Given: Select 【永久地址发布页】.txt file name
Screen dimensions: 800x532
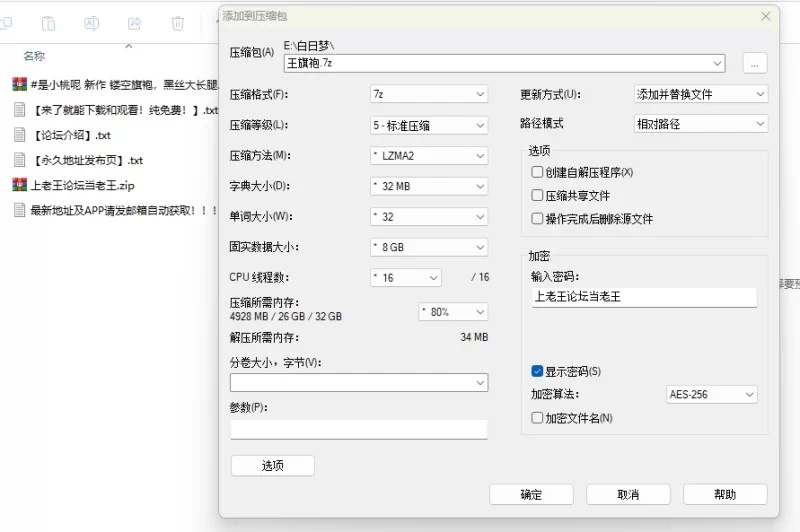Looking at the screenshot, I should click(87, 160).
